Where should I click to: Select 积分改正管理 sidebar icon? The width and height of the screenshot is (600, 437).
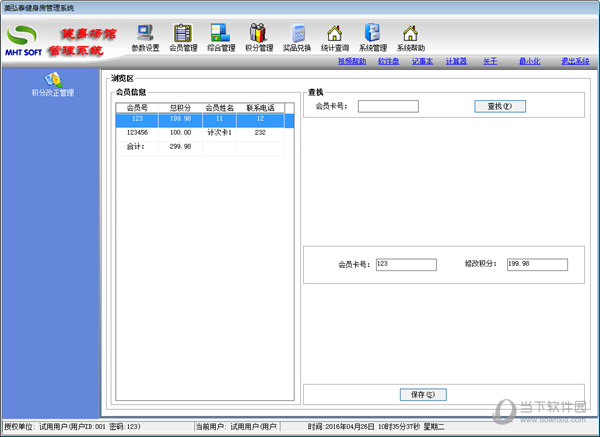53,84
